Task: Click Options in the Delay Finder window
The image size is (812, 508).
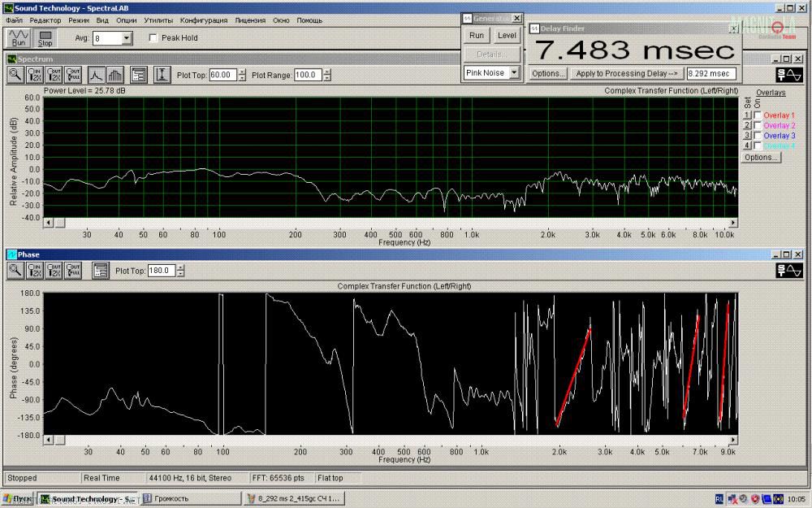Action: [x=548, y=74]
